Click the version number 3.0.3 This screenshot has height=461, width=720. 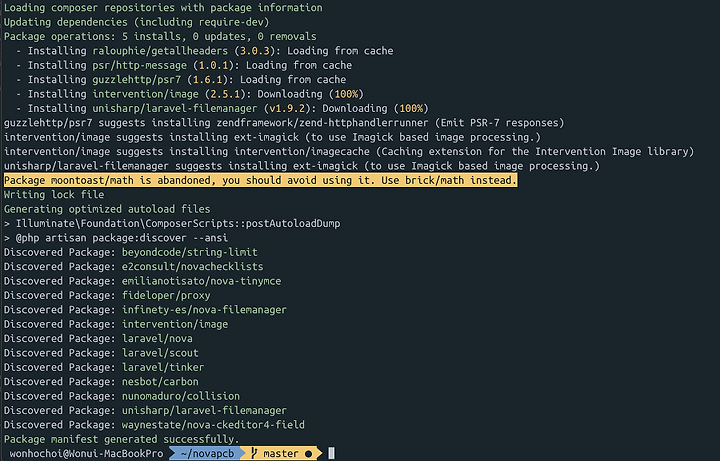pos(255,51)
